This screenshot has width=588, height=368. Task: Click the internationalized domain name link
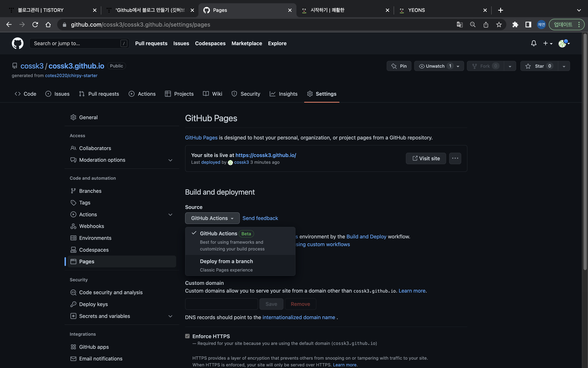tap(299, 317)
